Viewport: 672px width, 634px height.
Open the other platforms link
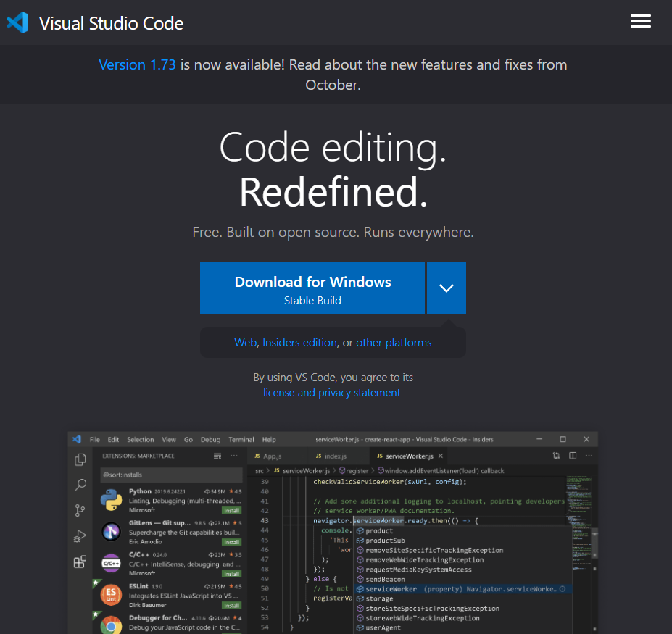pos(394,343)
